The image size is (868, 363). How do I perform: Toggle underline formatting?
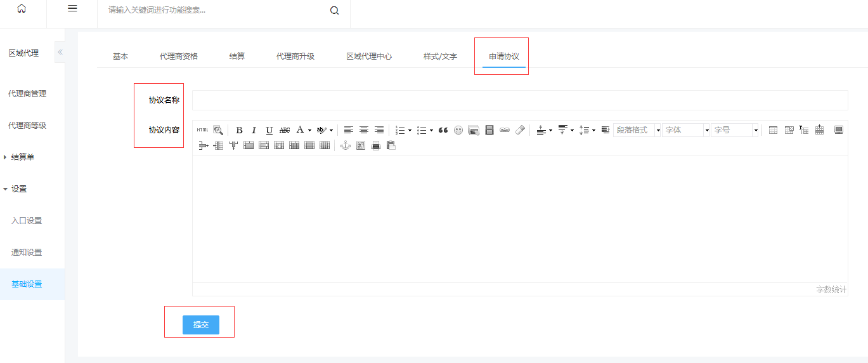point(269,130)
